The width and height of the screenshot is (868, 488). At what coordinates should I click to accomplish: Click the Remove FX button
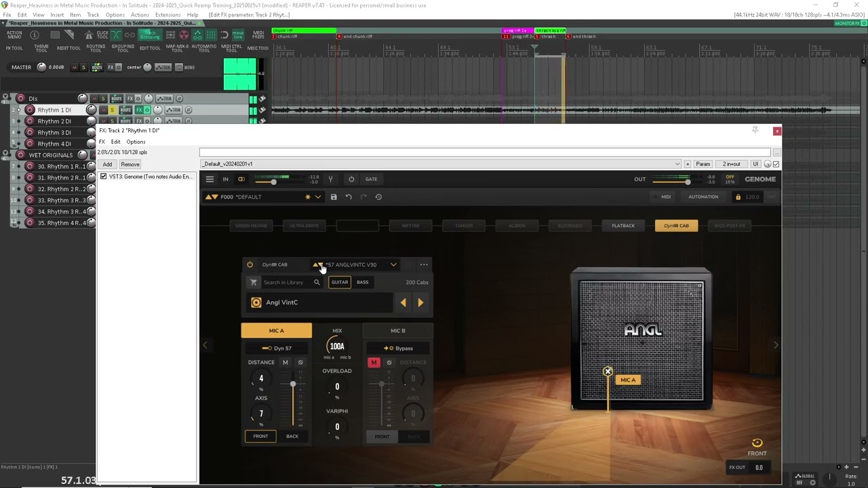[x=130, y=164]
